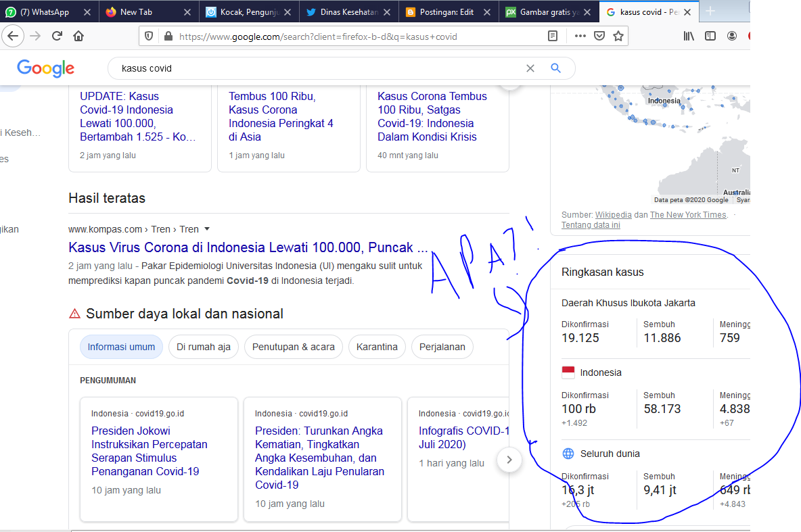
Task: Click Indonesia confirmed count 100 rb
Action: pos(579,409)
